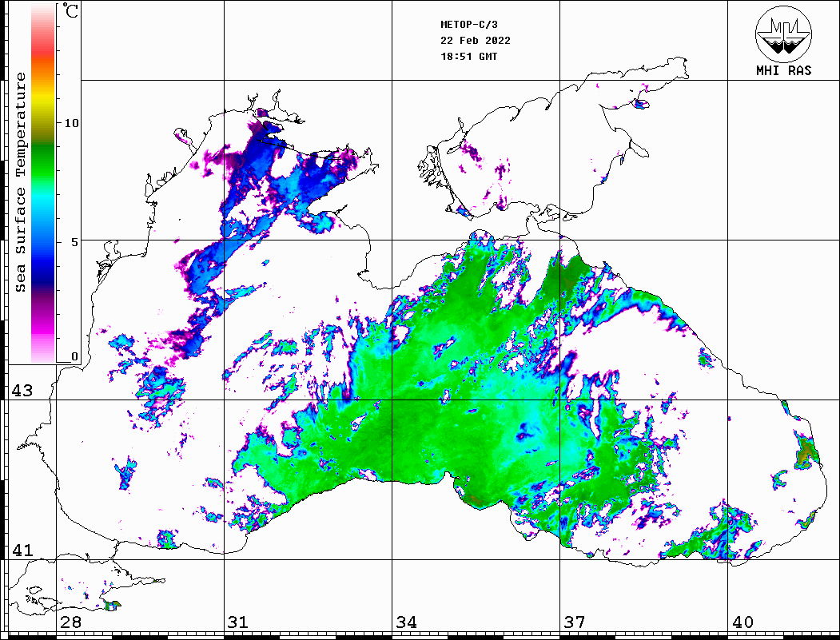This screenshot has width=840, height=640.
Task: Click latitude label '43'
Action: pyautogui.click(x=22, y=391)
